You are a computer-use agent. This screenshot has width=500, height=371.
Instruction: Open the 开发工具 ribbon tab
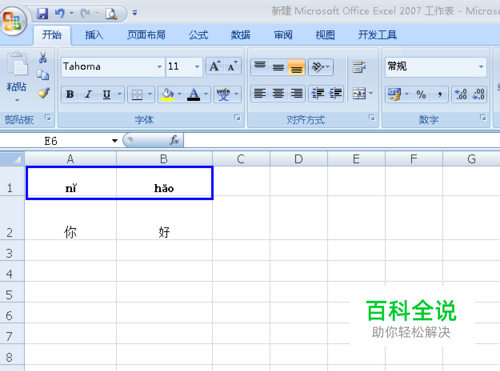click(x=377, y=35)
